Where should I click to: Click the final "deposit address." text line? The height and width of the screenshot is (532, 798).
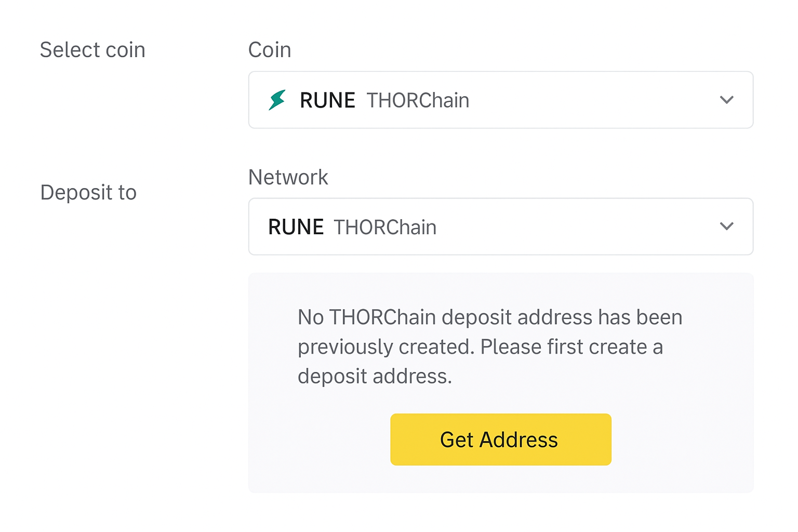click(x=375, y=376)
